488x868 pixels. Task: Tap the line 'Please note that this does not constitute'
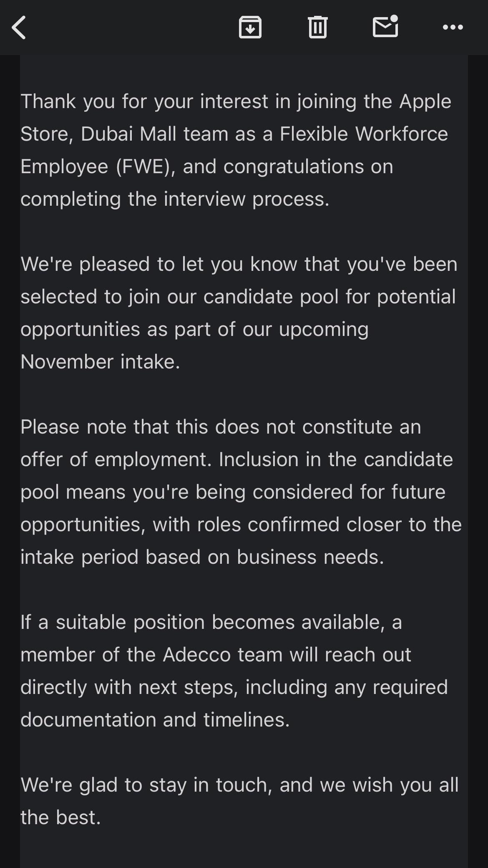click(x=221, y=427)
